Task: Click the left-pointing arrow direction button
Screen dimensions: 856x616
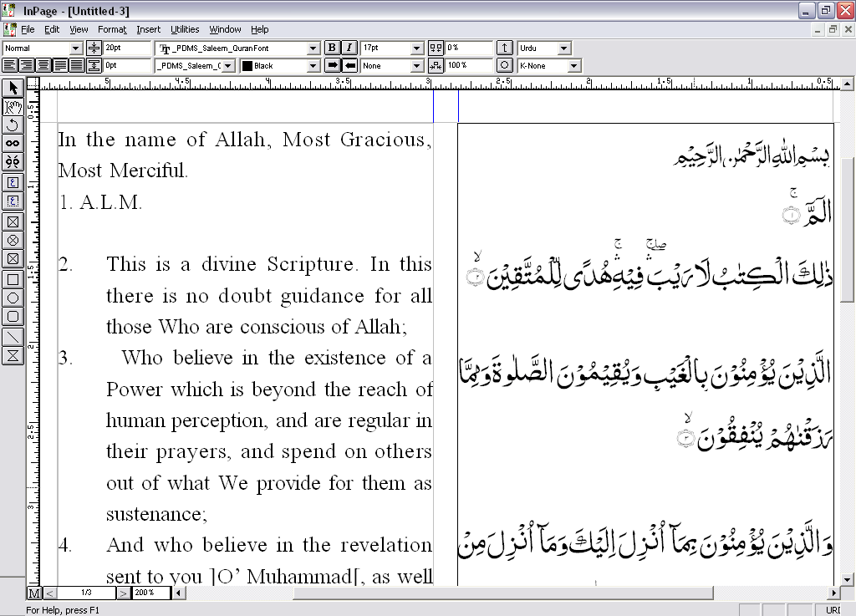Action: point(349,65)
